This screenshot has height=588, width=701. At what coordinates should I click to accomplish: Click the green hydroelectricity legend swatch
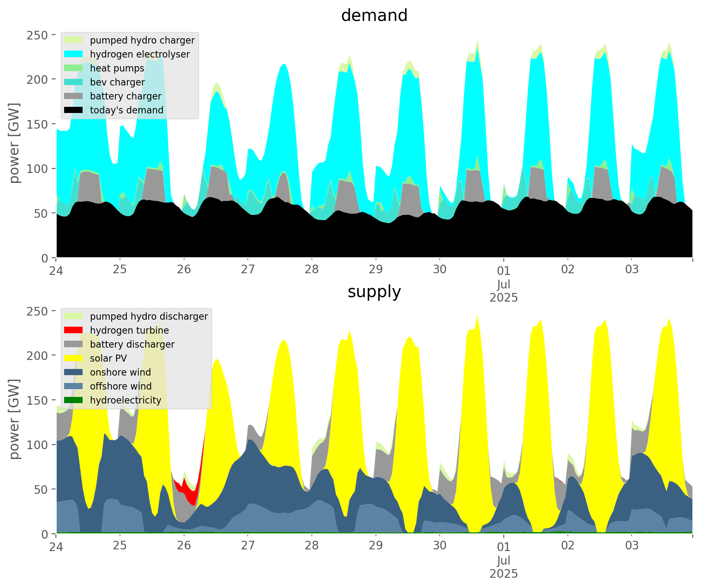click(74, 400)
